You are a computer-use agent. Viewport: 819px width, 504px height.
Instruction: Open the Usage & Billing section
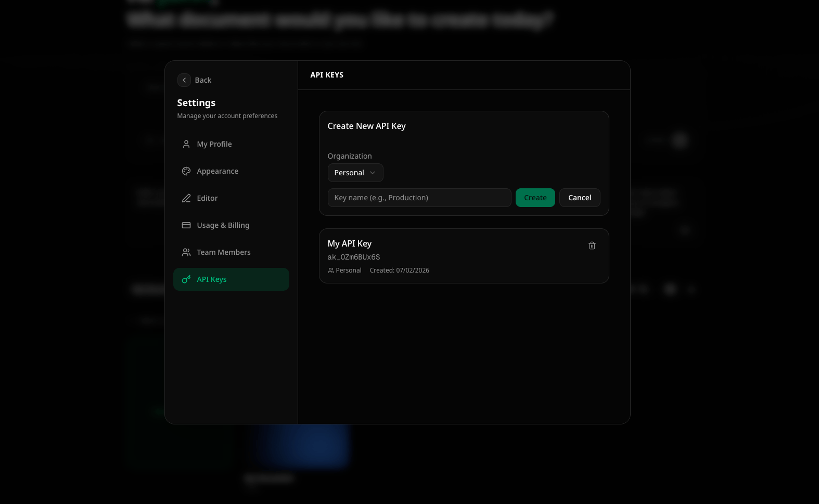click(x=231, y=225)
